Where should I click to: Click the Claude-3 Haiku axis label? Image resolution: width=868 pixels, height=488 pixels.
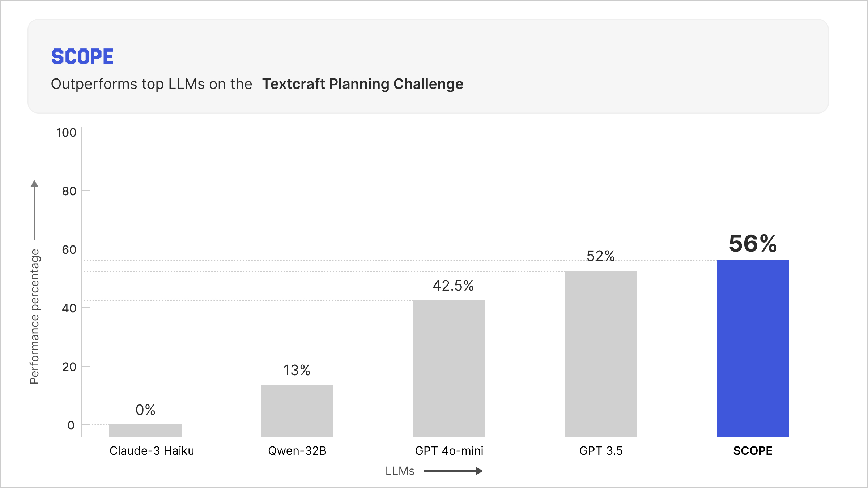pos(152,451)
